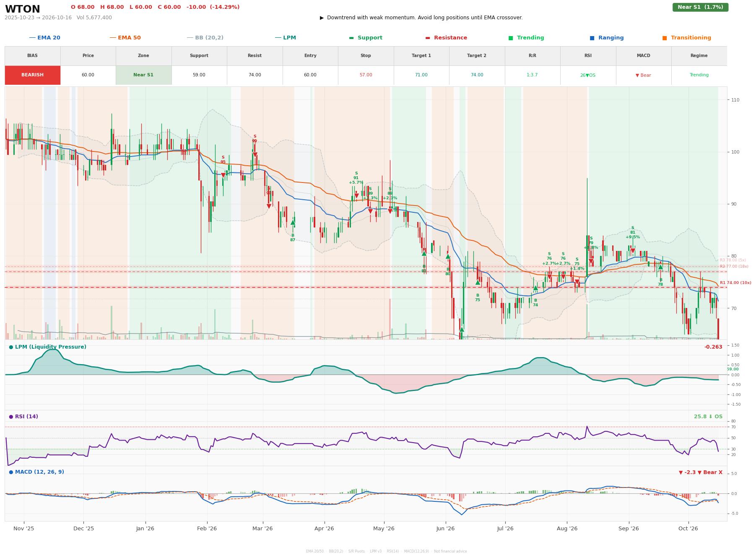The width and height of the screenshot is (756, 558).
Task: Click the B 75 buy signal triangle
Action: 478,282
